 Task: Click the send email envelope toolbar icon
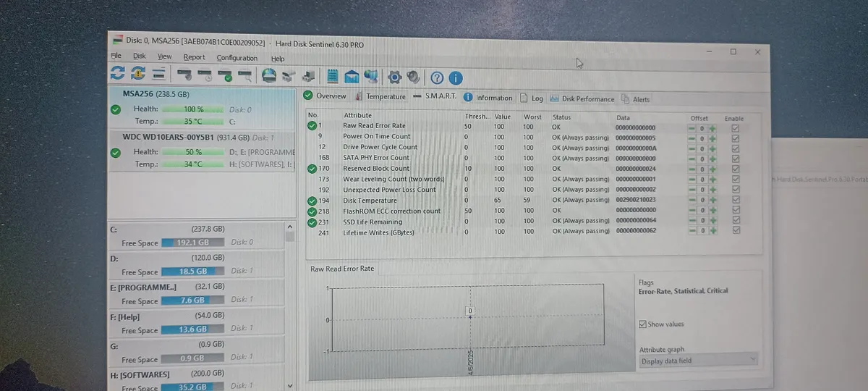click(352, 76)
